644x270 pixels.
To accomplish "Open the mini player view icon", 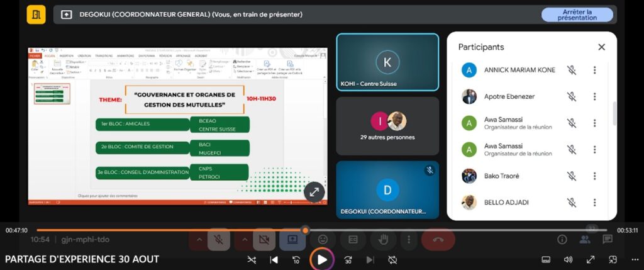I will tap(613, 260).
